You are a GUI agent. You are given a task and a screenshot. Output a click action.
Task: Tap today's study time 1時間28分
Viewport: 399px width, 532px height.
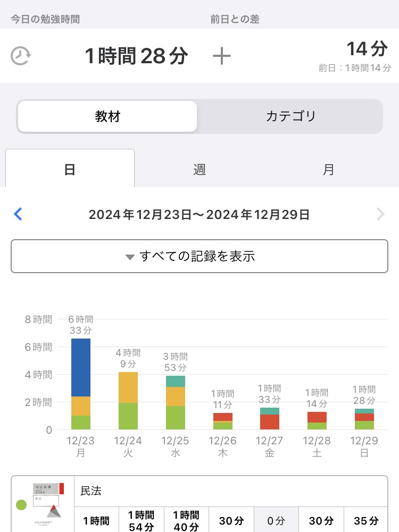136,56
